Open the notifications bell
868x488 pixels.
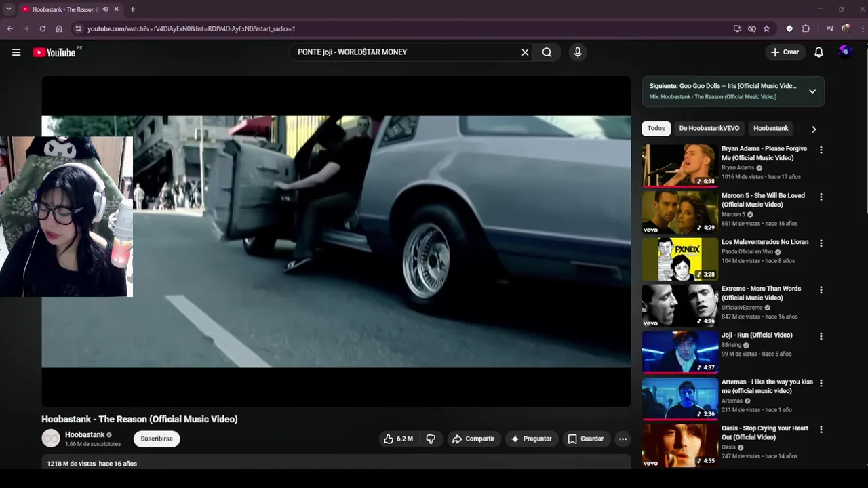click(x=819, y=52)
